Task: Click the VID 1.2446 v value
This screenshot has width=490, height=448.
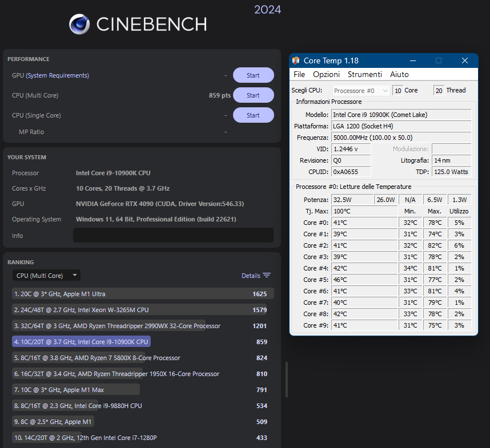Action: (351, 149)
